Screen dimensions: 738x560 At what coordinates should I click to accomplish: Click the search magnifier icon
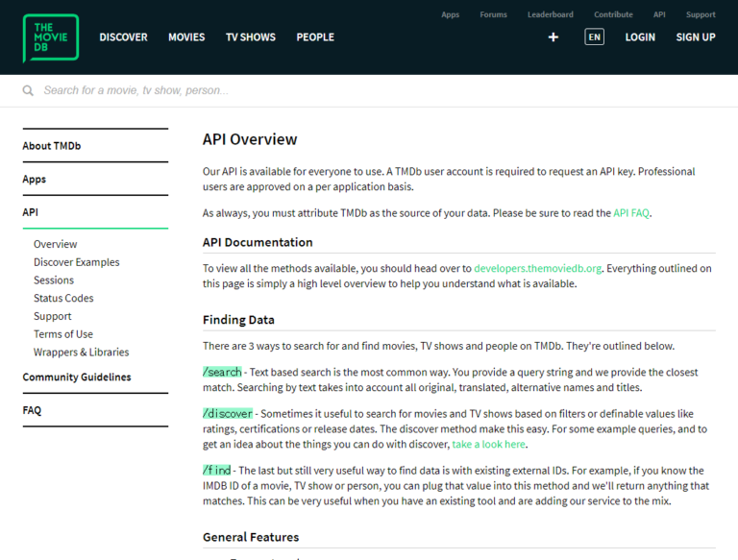(28, 91)
